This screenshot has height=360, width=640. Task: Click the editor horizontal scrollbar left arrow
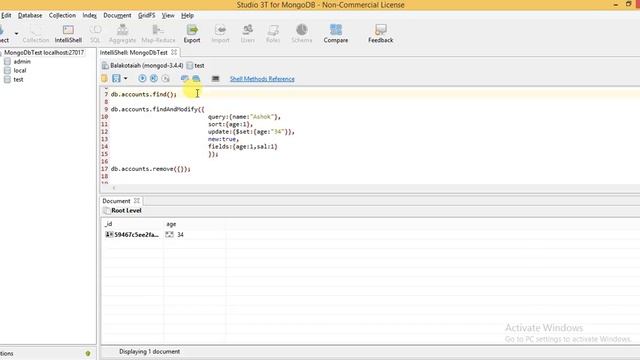click(x=114, y=188)
